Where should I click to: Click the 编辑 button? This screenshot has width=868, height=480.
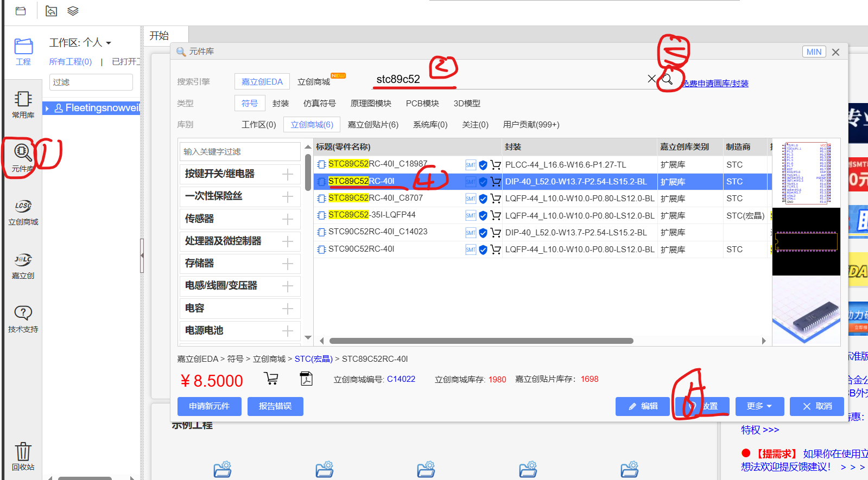coord(643,406)
